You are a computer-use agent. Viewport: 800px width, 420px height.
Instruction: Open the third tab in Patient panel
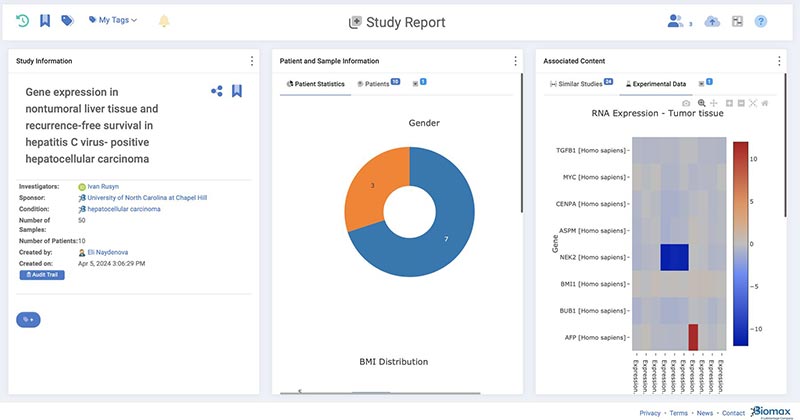point(419,83)
